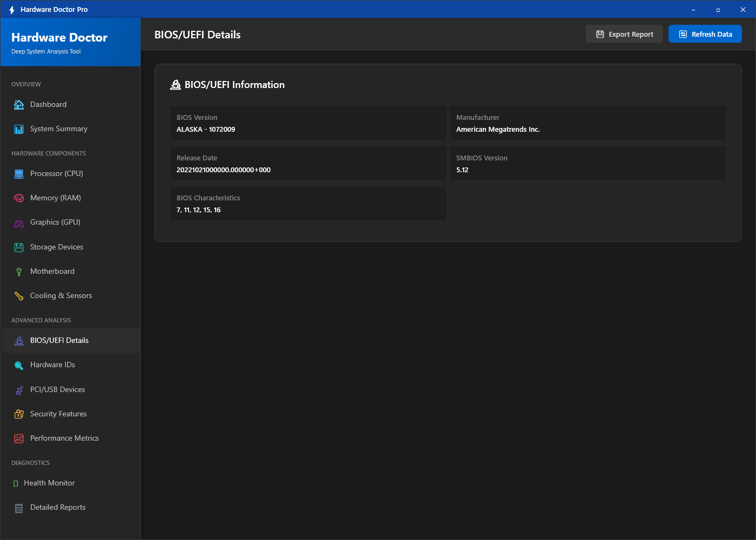756x540 pixels.
Task: Click manufacturer value American Megatrends Inc.
Action: (x=498, y=130)
